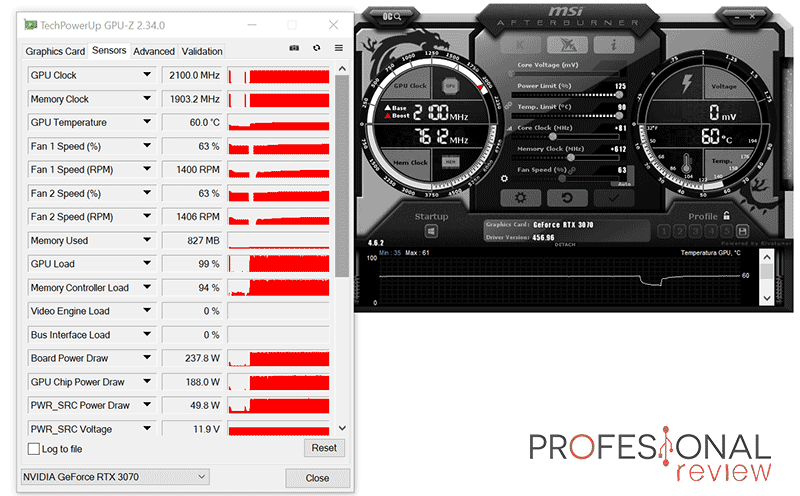Apply Afterburner settings with checkmark

614,197
